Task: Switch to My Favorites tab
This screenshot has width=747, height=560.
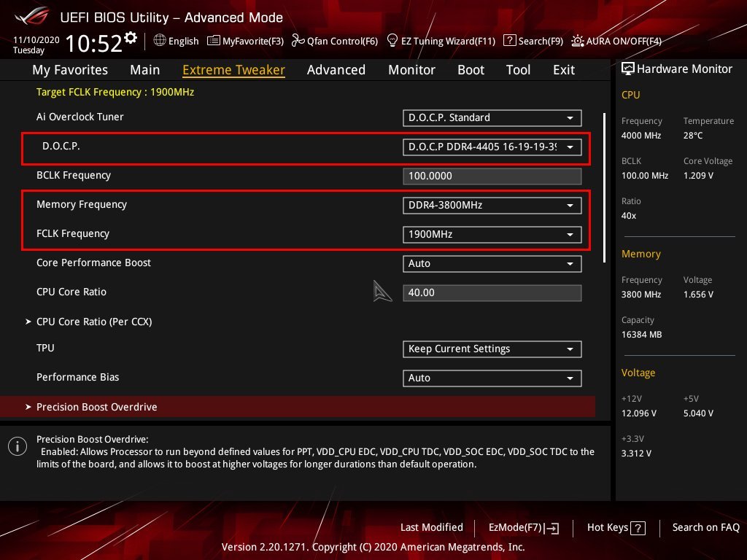Action: pos(70,69)
